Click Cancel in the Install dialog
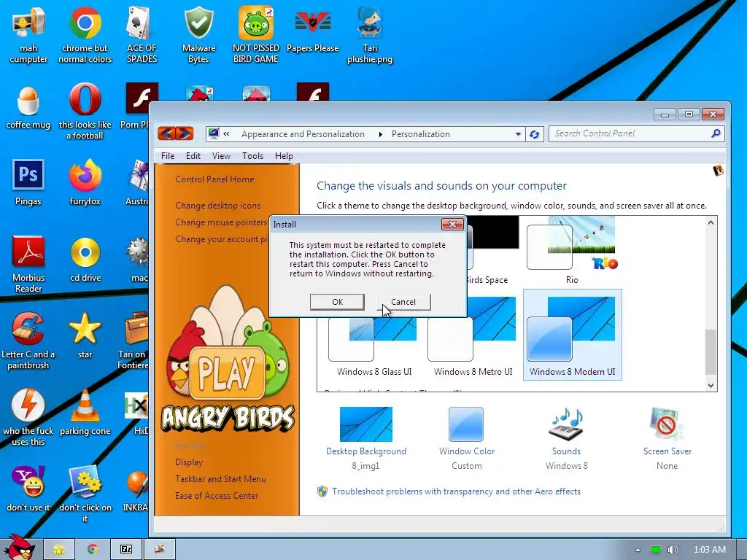The width and height of the screenshot is (747, 560). (x=403, y=302)
